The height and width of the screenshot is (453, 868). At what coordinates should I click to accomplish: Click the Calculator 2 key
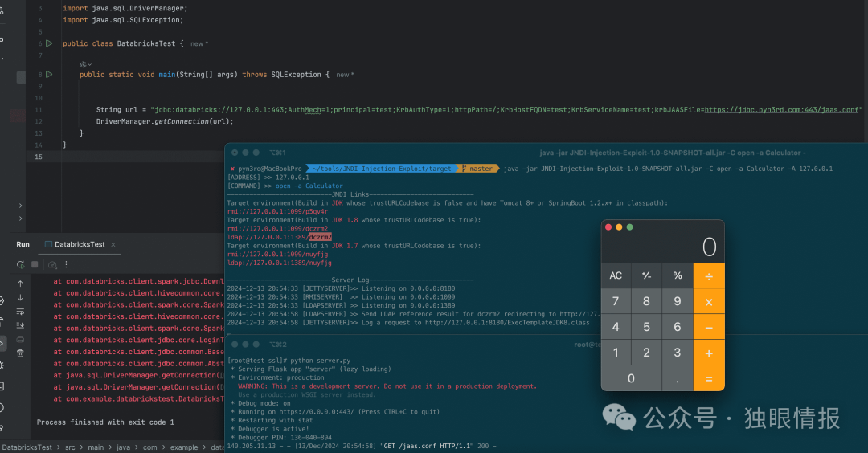coord(646,353)
